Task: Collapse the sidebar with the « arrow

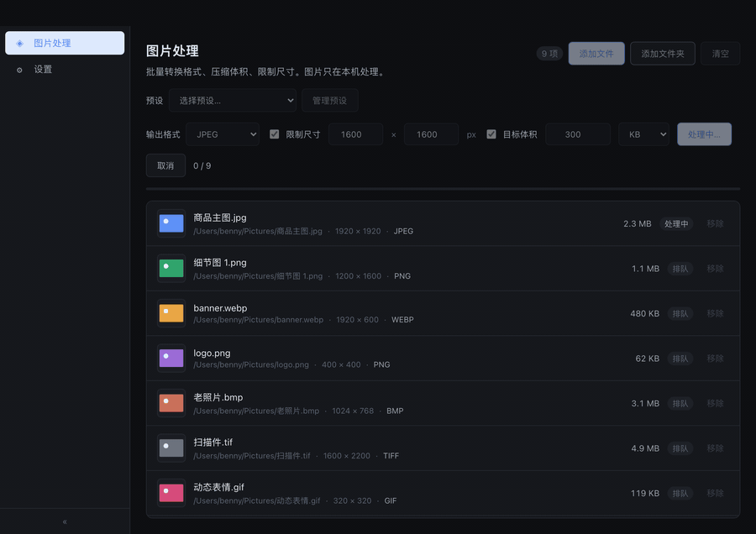Action: 65,521
